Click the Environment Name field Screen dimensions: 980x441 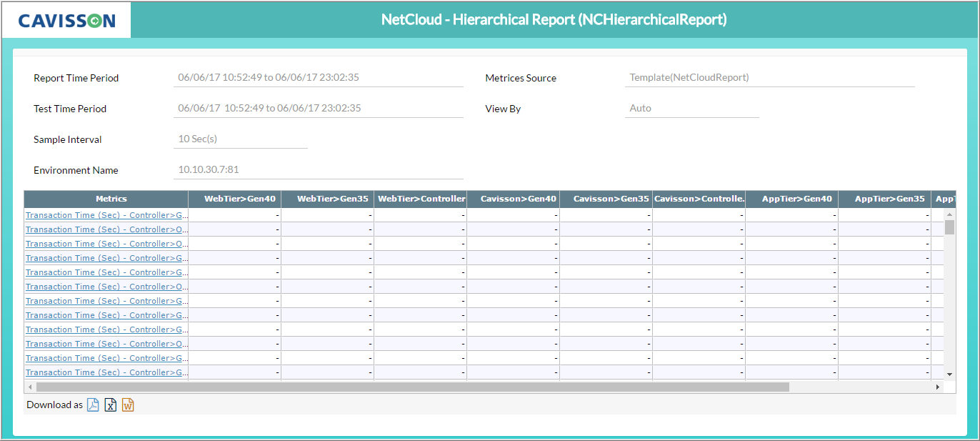tap(319, 170)
